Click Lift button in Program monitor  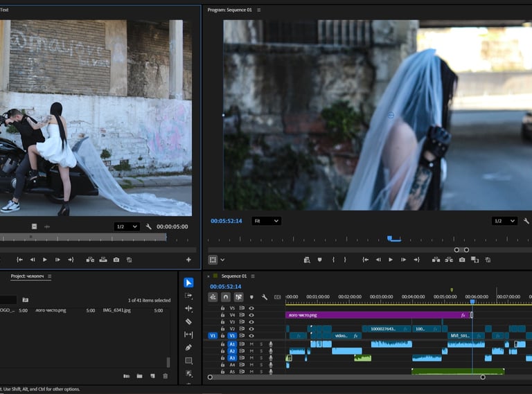(436, 260)
